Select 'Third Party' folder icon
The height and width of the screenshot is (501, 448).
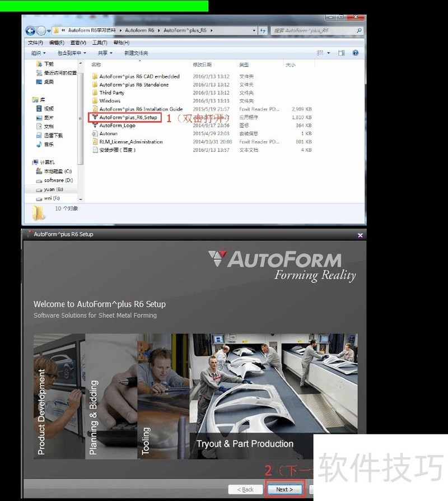coord(95,92)
